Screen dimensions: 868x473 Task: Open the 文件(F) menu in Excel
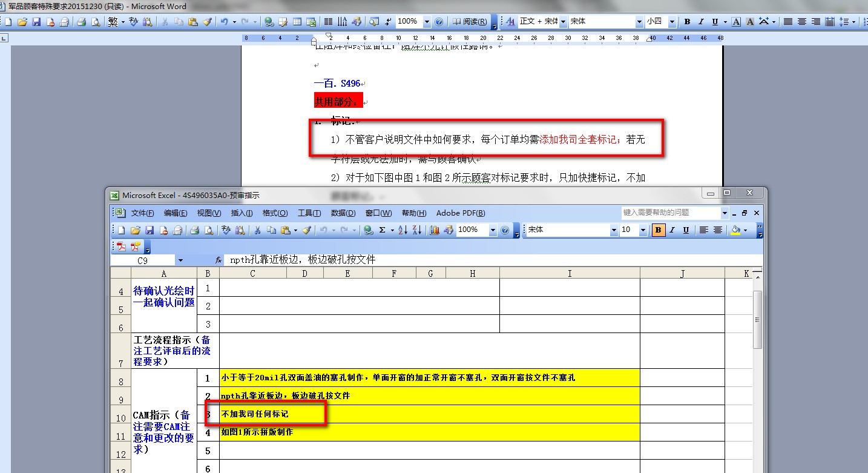click(142, 213)
